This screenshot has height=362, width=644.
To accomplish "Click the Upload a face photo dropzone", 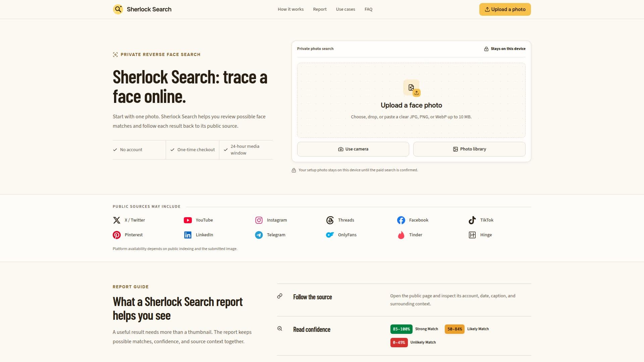I will [411, 100].
